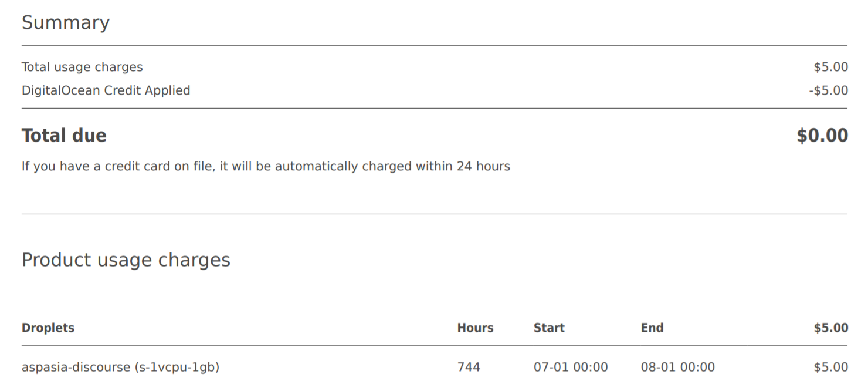
Task: Click the divider line above Product usage charges
Action: pyautogui.click(x=434, y=214)
